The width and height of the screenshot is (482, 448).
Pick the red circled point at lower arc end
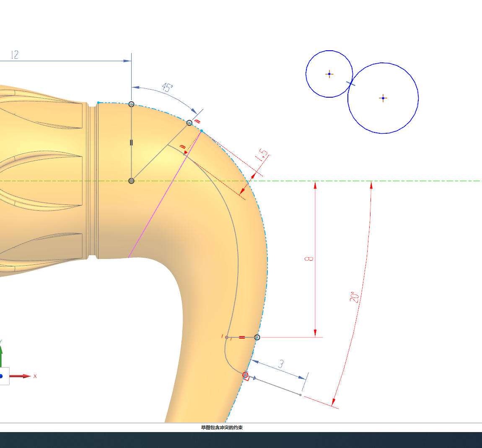click(245, 375)
